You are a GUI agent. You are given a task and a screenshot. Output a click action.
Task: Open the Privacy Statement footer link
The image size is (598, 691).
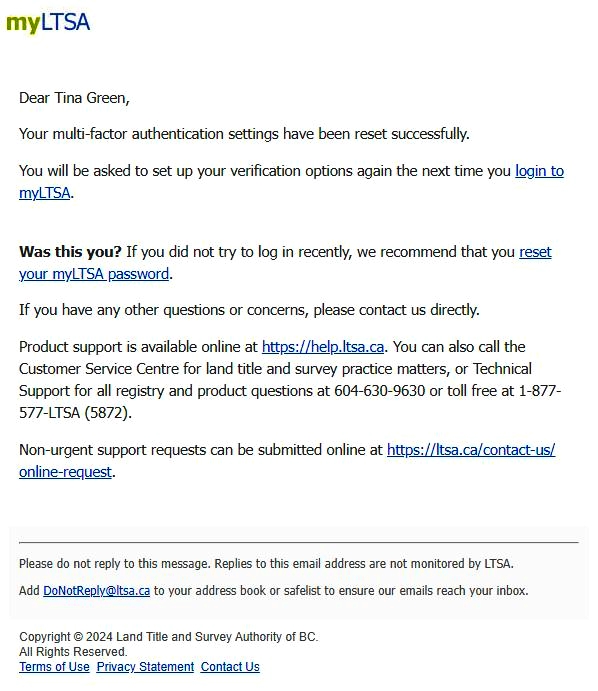145,667
